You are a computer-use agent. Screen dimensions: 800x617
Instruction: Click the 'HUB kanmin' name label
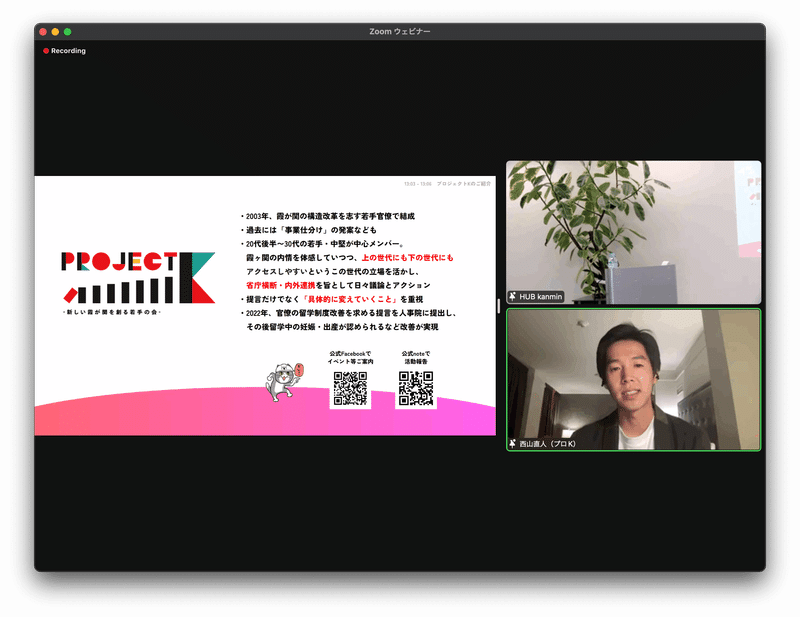pyautogui.click(x=540, y=297)
